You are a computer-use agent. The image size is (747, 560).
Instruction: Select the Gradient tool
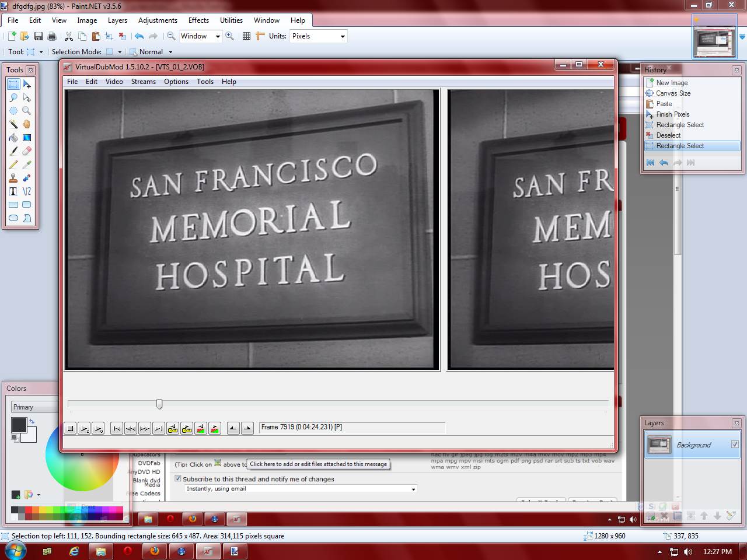pos(27,138)
